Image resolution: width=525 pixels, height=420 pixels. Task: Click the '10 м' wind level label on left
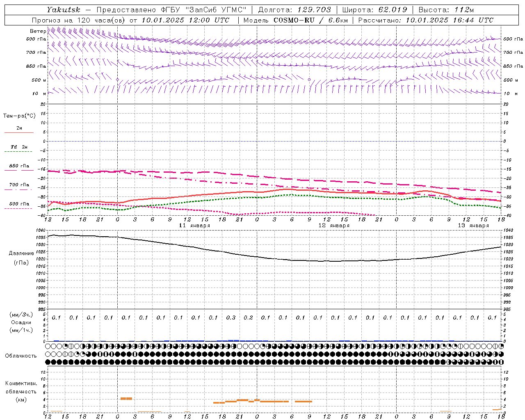(x=40, y=94)
